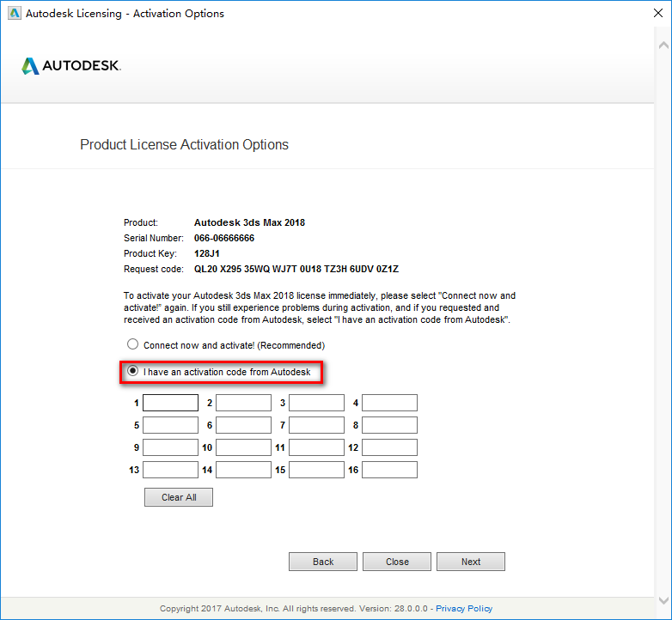The height and width of the screenshot is (620, 672).
Task: Click activation code field 15
Action: pos(316,470)
